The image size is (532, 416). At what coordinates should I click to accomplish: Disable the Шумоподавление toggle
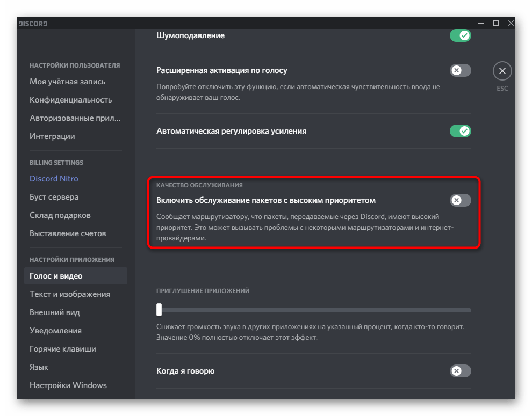click(x=460, y=36)
